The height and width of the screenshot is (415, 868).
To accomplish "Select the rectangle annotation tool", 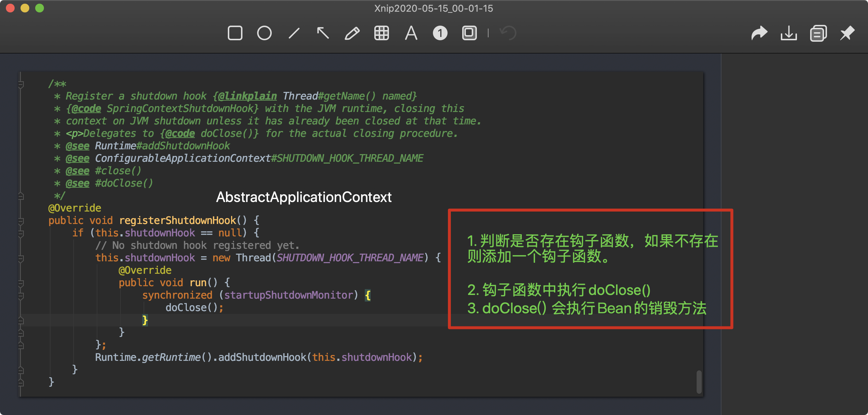I will (x=235, y=33).
